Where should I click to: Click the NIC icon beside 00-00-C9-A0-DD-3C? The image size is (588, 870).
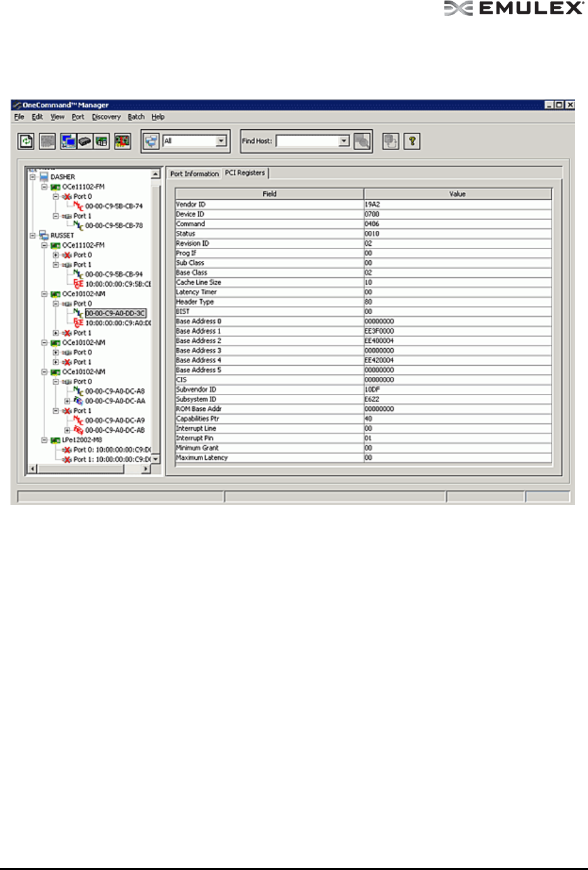(x=78, y=313)
